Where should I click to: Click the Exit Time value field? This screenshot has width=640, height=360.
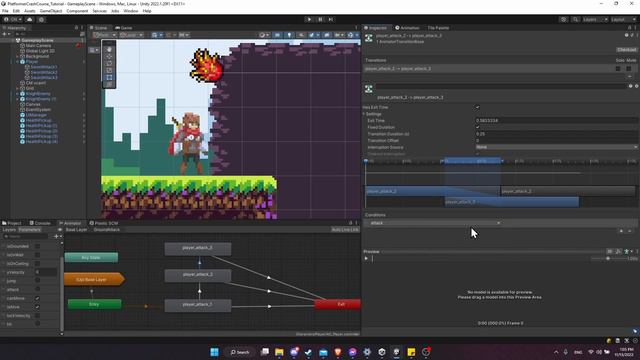pyautogui.click(x=556, y=120)
